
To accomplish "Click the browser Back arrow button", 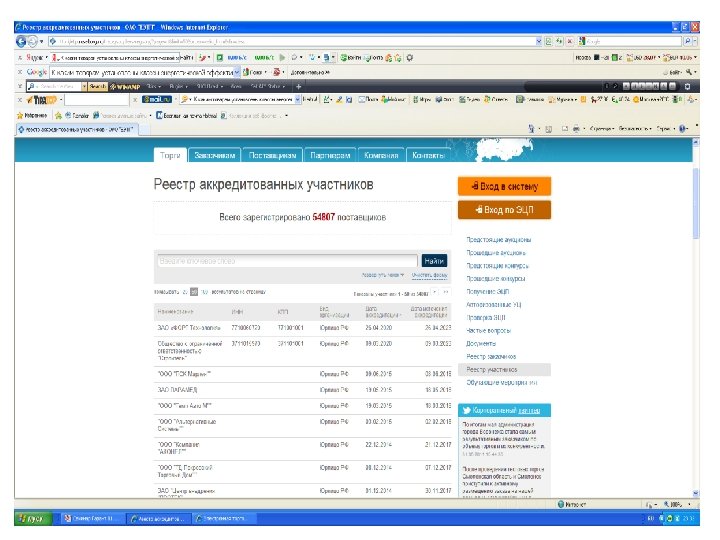I will point(21,41).
